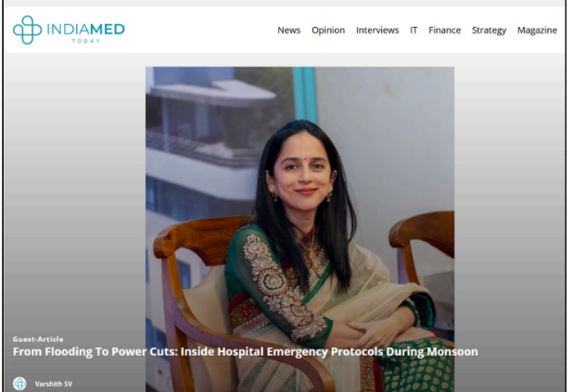
Task: Select the IT navigation link
Action: [x=414, y=31]
